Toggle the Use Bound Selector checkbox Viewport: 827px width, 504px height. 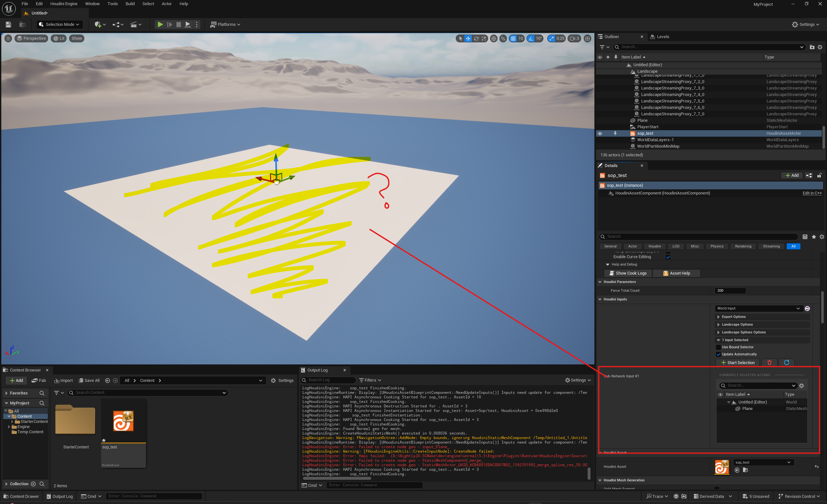tap(718, 347)
